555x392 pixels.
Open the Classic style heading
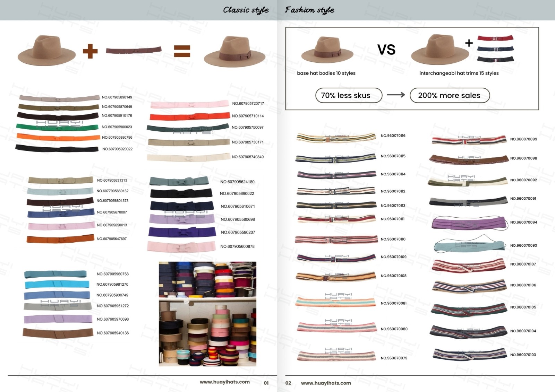point(246,10)
